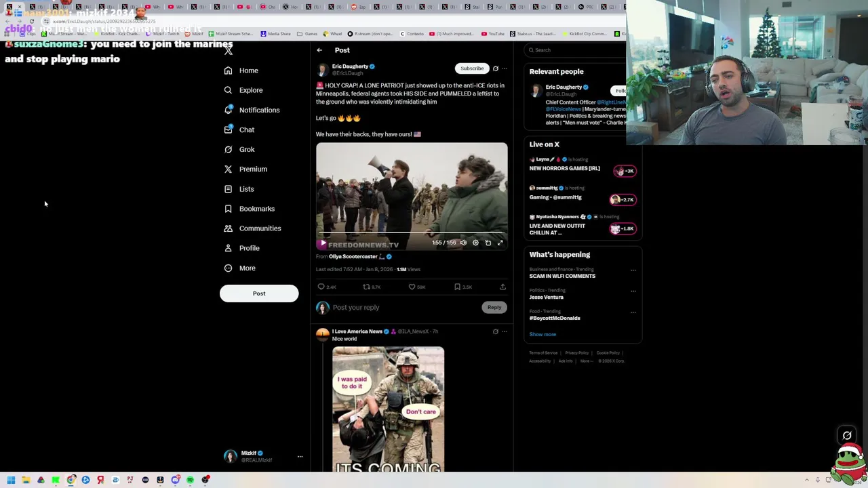This screenshot has height=488, width=868.
Task: Open the Terms of Service link
Action: coord(543,352)
